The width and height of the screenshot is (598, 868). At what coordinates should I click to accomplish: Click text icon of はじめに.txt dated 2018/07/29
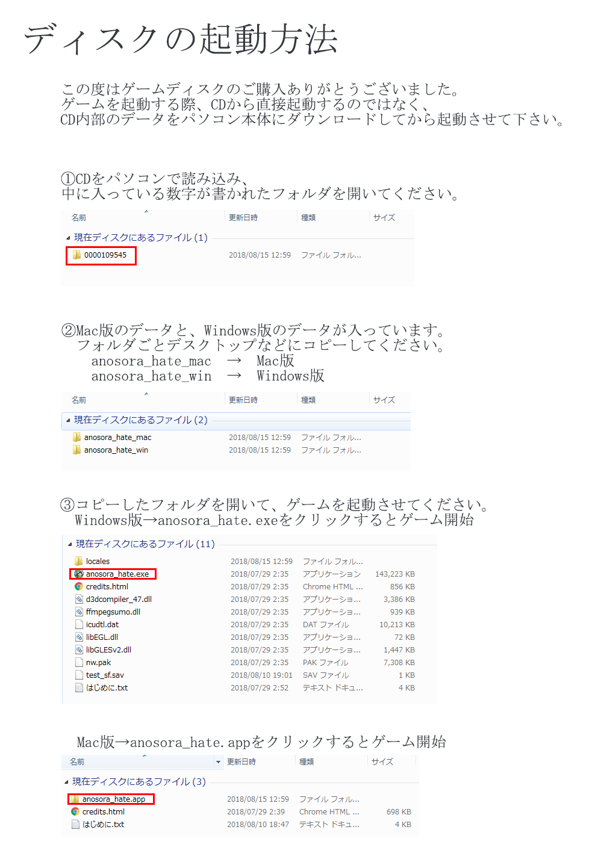pyautogui.click(x=79, y=687)
